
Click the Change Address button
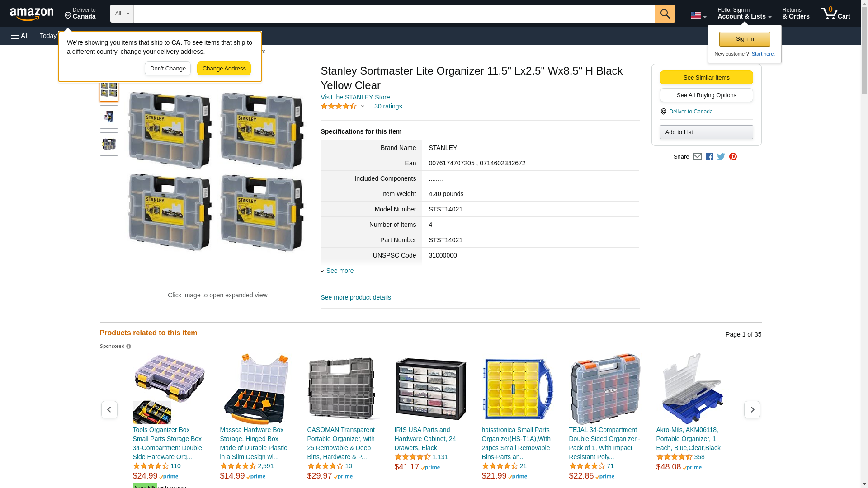[224, 69]
